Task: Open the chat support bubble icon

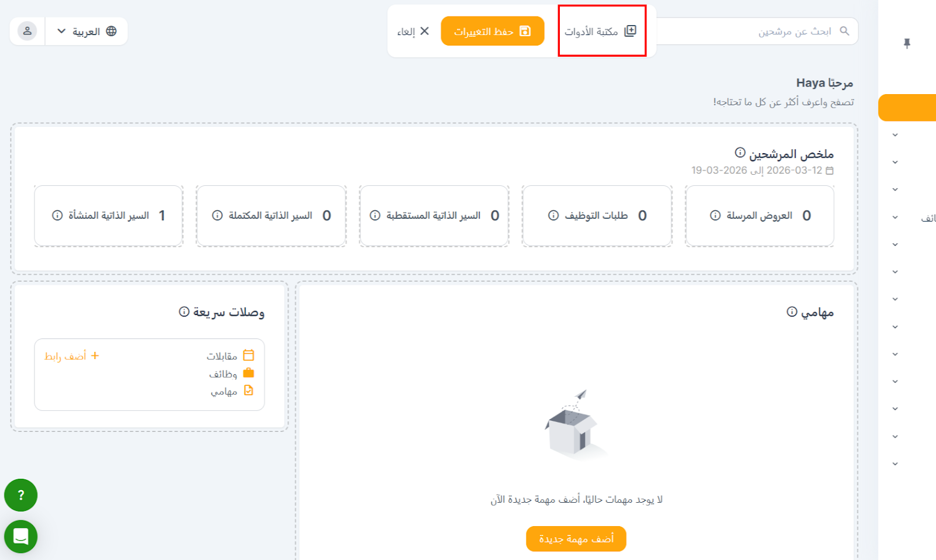Action: [x=21, y=536]
